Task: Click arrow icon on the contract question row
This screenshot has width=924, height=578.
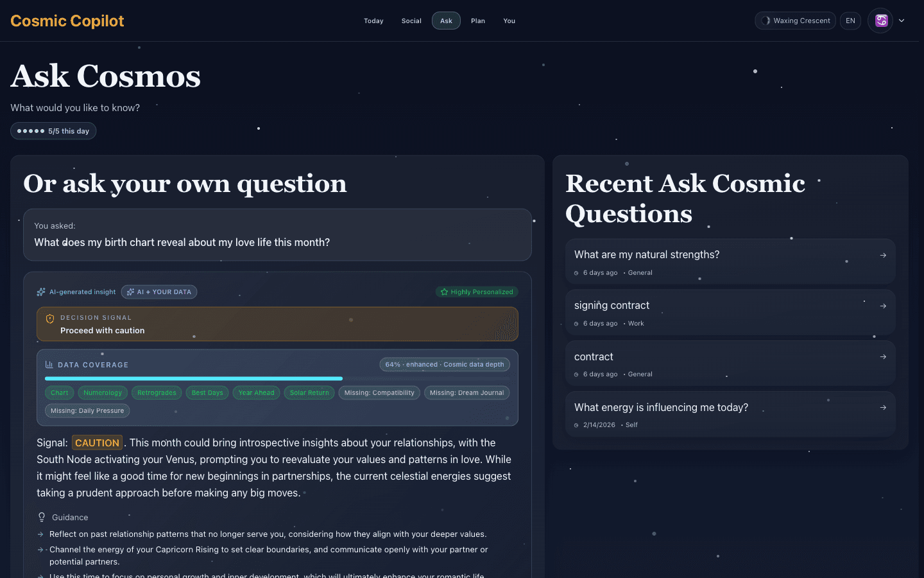Action: click(883, 356)
